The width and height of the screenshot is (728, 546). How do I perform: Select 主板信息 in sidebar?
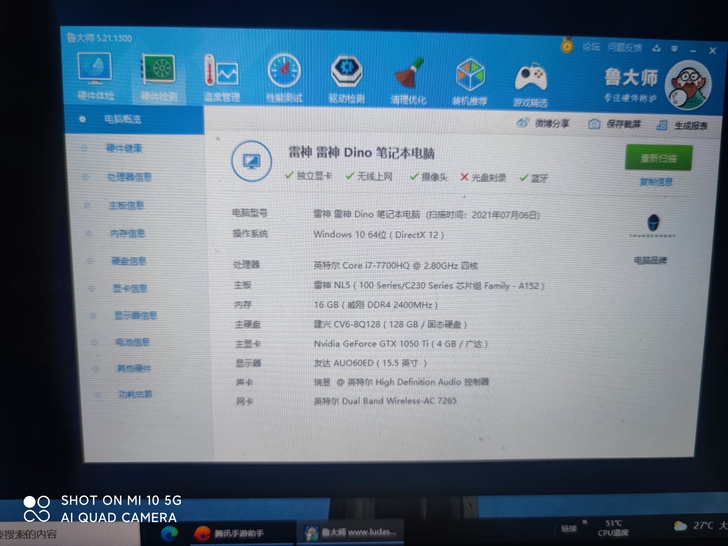[x=126, y=205]
